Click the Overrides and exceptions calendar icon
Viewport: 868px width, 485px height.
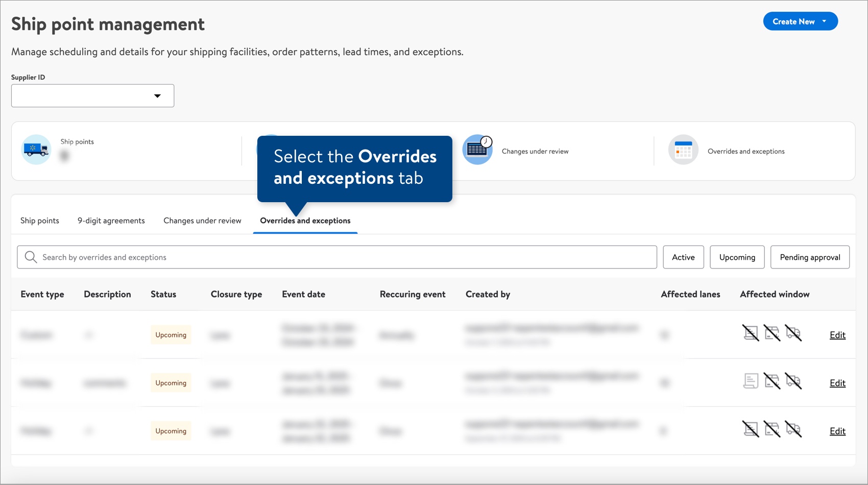(683, 150)
